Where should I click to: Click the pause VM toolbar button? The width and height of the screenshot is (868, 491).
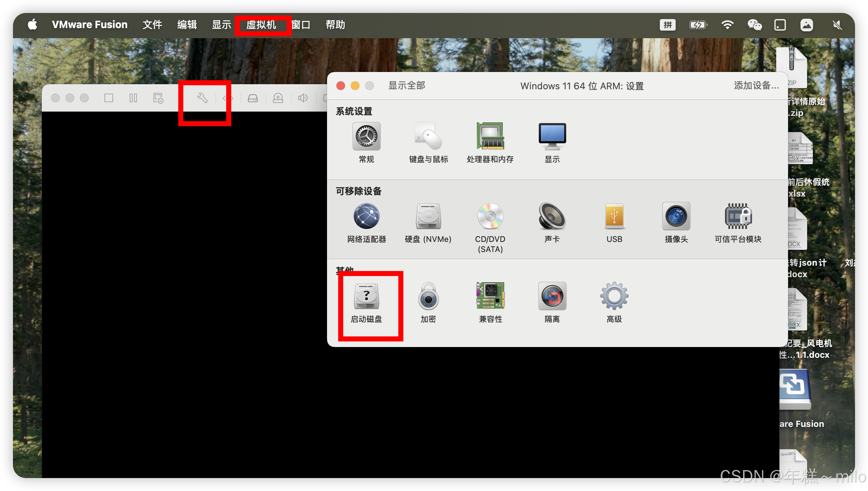[133, 98]
